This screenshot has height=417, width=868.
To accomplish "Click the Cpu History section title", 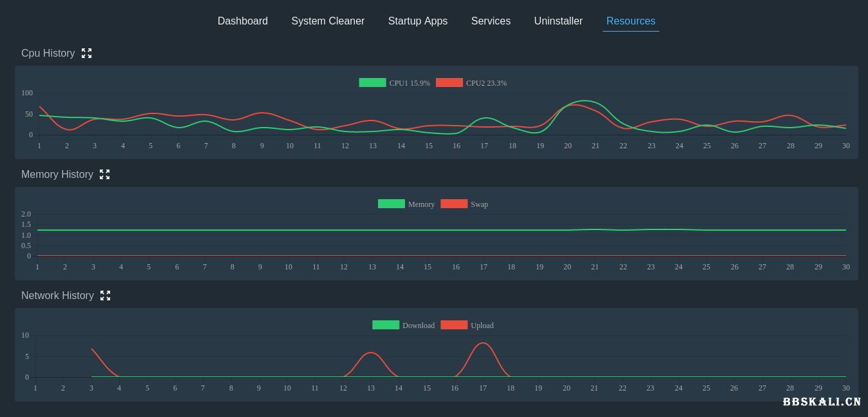I will [x=48, y=53].
